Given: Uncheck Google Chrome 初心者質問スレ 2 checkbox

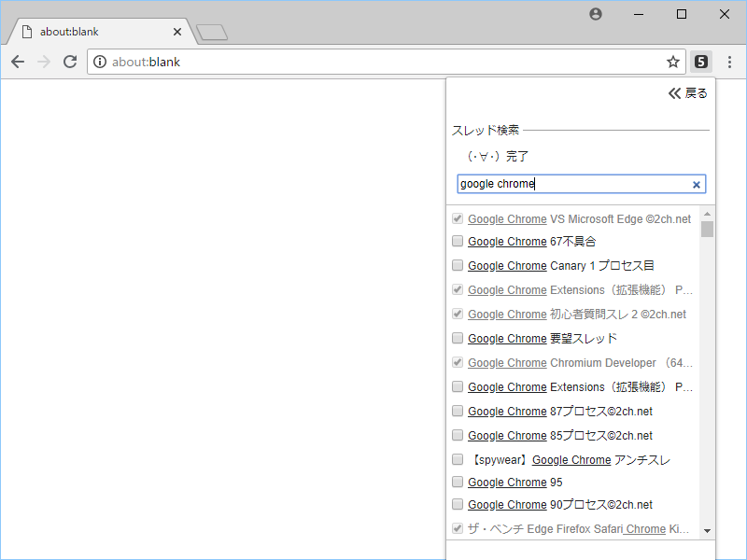Looking at the screenshot, I should pos(458,314).
